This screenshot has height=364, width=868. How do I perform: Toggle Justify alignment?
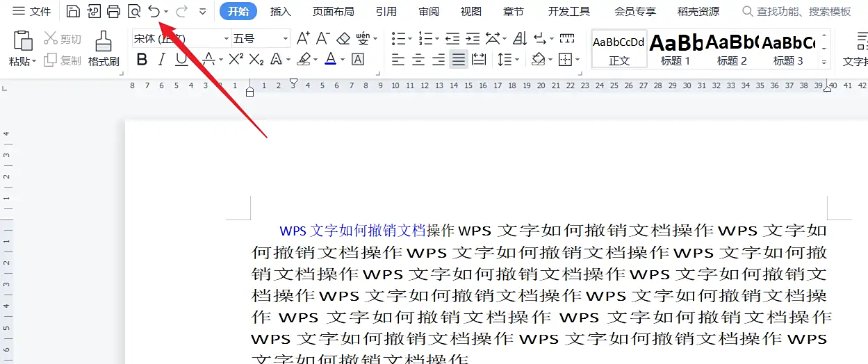click(459, 60)
